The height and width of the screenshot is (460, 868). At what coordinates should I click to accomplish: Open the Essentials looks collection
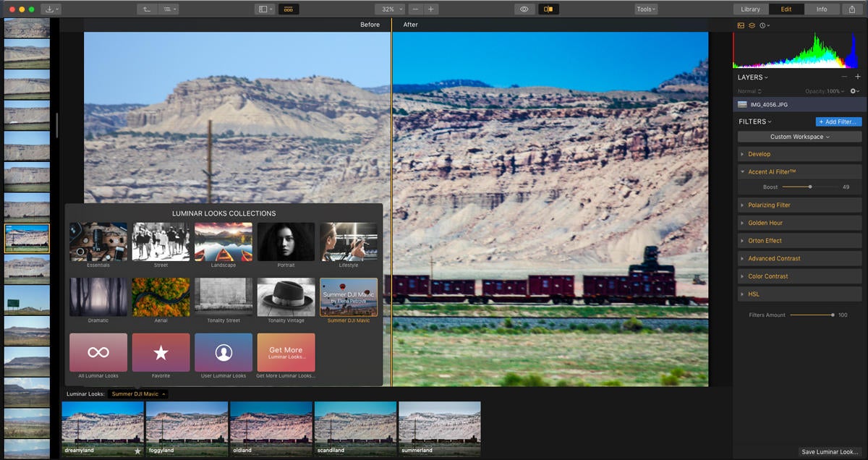(98, 242)
